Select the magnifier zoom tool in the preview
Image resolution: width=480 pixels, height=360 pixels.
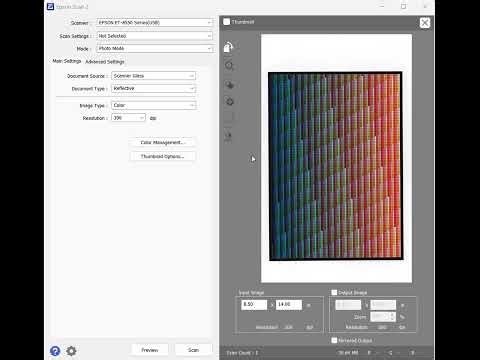tap(229, 66)
